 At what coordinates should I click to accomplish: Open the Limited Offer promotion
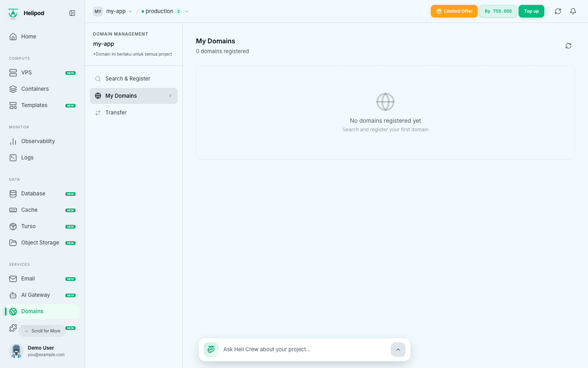pyautogui.click(x=454, y=11)
